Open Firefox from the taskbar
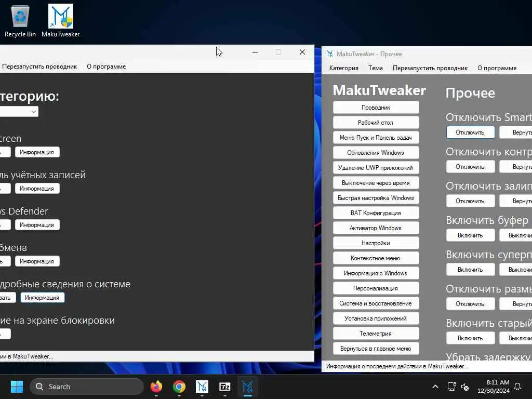The height and width of the screenshot is (399, 532). (x=156, y=387)
